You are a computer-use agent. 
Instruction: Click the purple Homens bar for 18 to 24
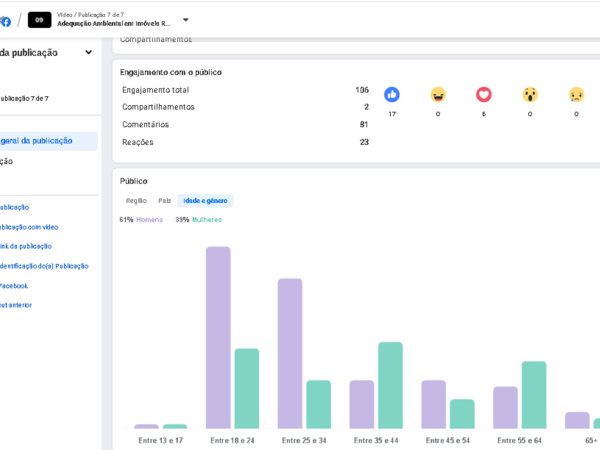pos(218,338)
